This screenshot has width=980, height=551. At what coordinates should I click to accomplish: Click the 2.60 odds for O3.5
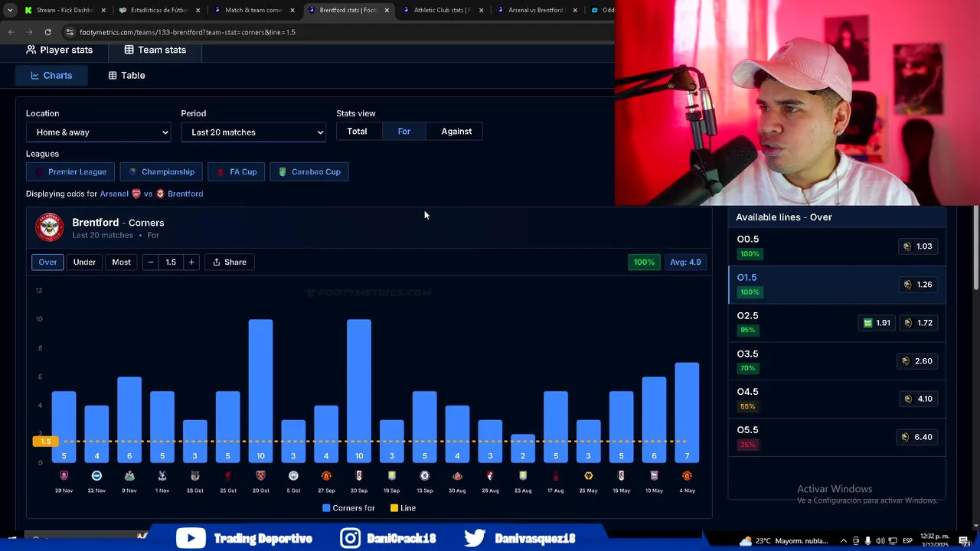(919, 361)
